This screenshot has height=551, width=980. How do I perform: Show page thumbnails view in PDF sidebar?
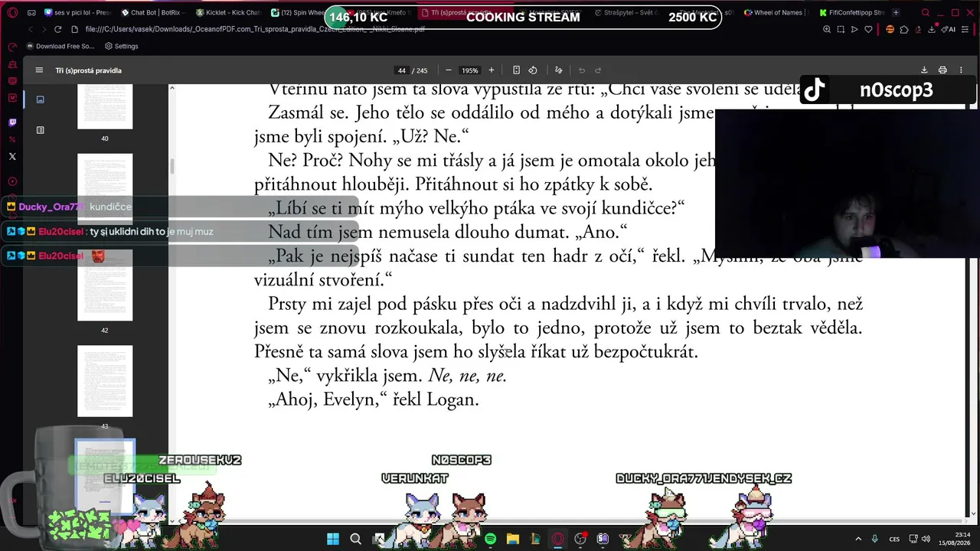[x=41, y=99]
